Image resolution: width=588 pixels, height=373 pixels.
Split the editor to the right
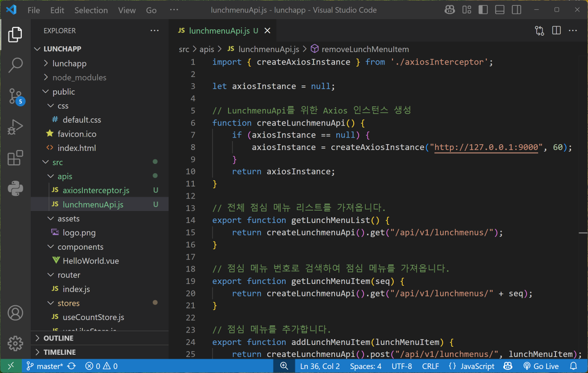coord(556,30)
